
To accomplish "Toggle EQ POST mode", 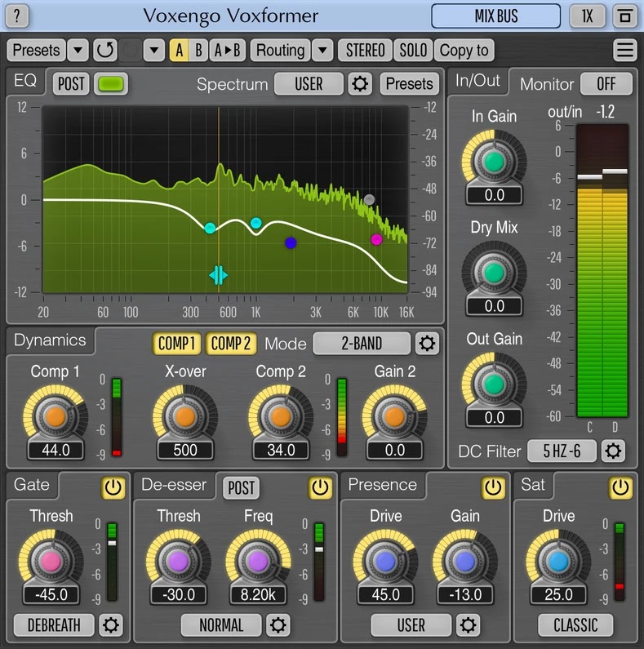I will [71, 84].
